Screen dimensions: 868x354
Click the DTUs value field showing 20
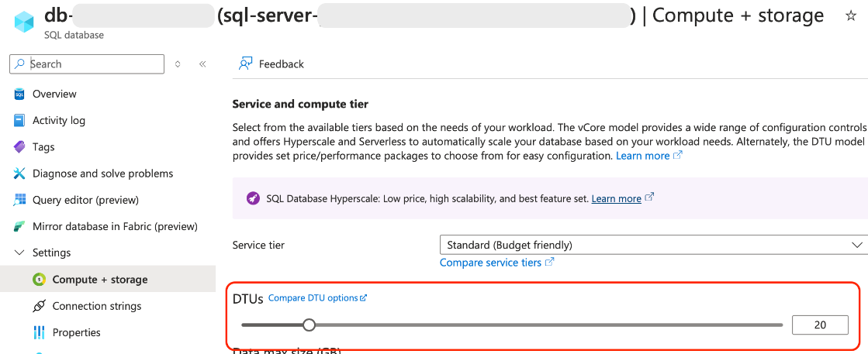(820, 325)
